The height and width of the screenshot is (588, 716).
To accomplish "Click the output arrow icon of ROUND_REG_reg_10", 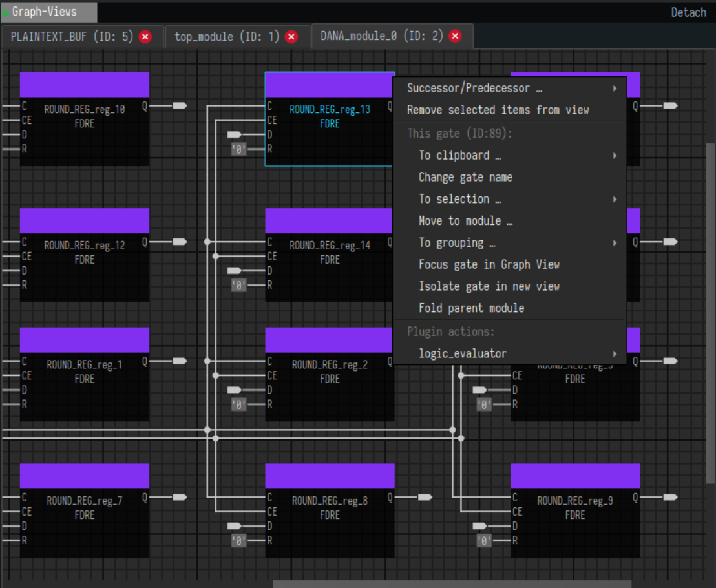I will click(x=180, y=105).
